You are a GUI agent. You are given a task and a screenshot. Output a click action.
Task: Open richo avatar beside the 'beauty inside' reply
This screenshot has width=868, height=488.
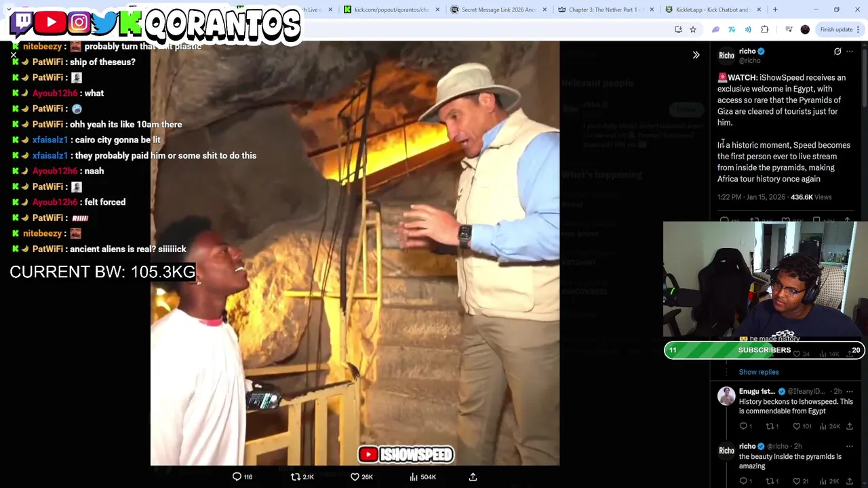(x=726, y=451)
